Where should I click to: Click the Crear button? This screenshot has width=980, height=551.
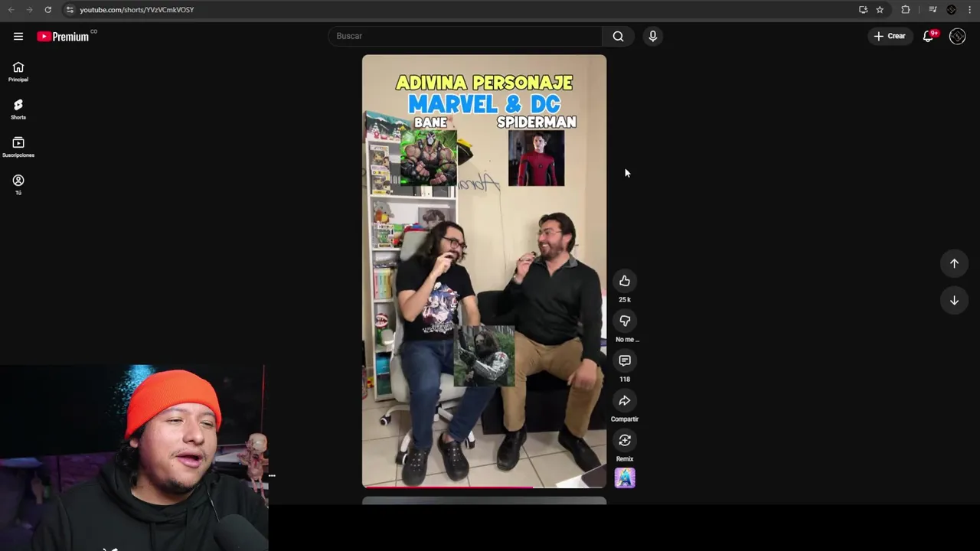pyautogui.click(x=890, y=36)
